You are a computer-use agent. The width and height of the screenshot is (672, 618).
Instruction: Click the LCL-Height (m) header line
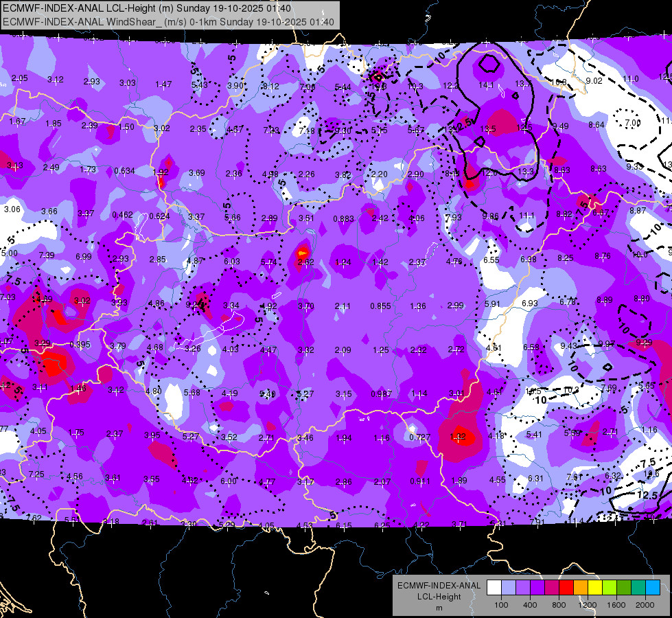click(147, 8)
